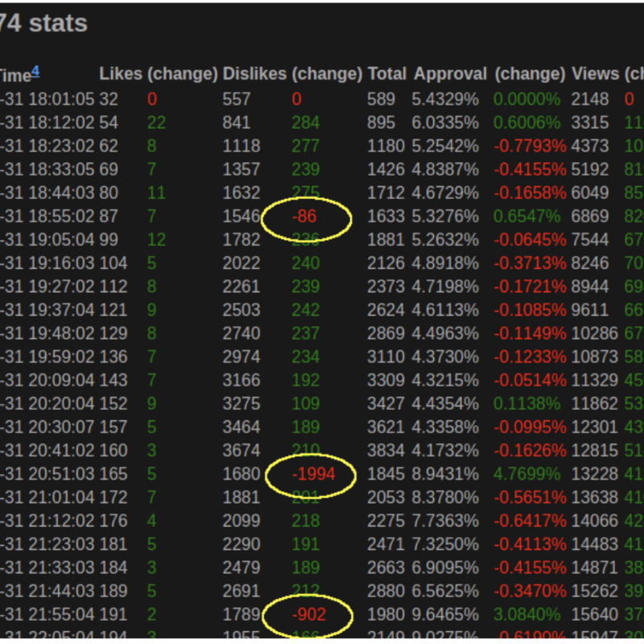Click the Views column header
Screen dimensions: 644x644
[595, 74]
